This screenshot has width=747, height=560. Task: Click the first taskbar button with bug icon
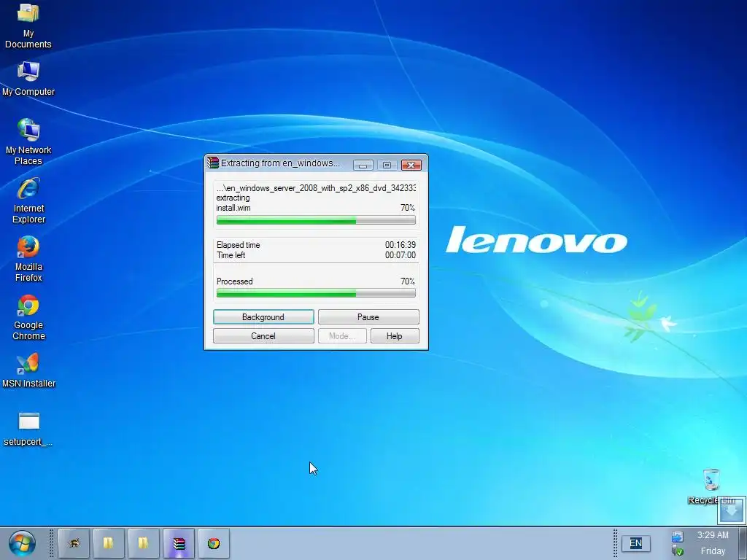click(x=74, y=542)
